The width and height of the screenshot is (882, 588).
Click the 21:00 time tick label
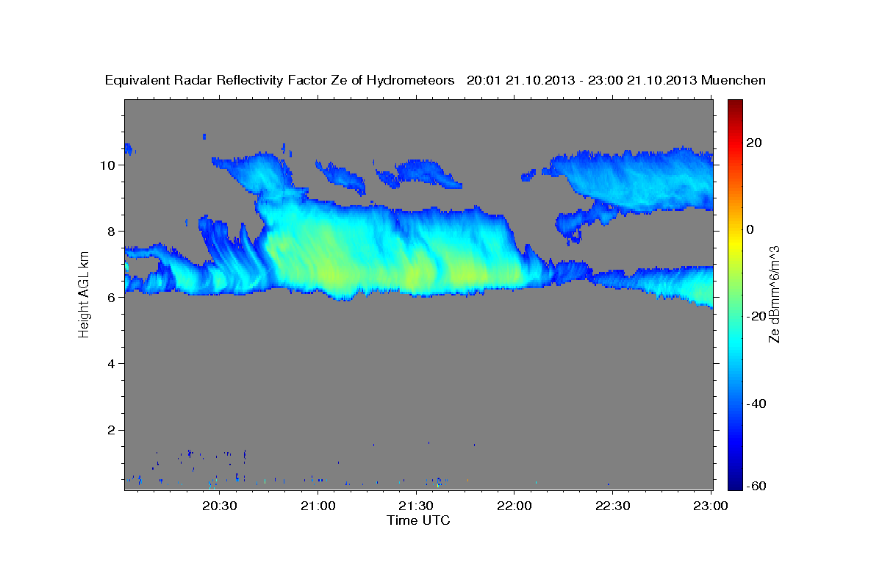point(318,506)
